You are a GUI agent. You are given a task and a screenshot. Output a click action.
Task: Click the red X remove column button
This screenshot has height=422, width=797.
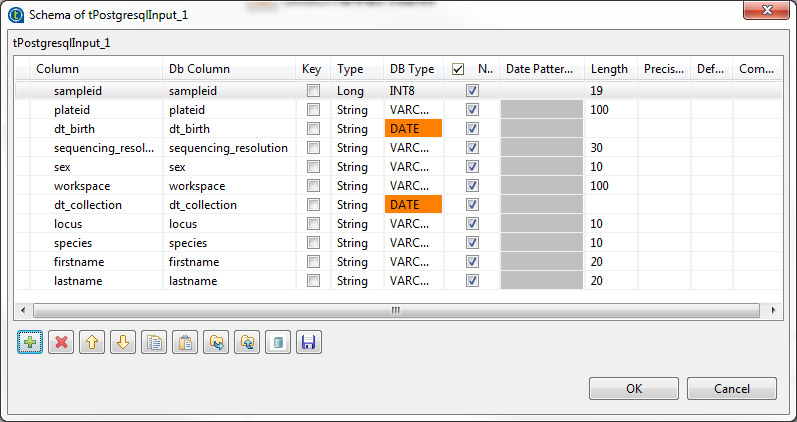(61, 343)
